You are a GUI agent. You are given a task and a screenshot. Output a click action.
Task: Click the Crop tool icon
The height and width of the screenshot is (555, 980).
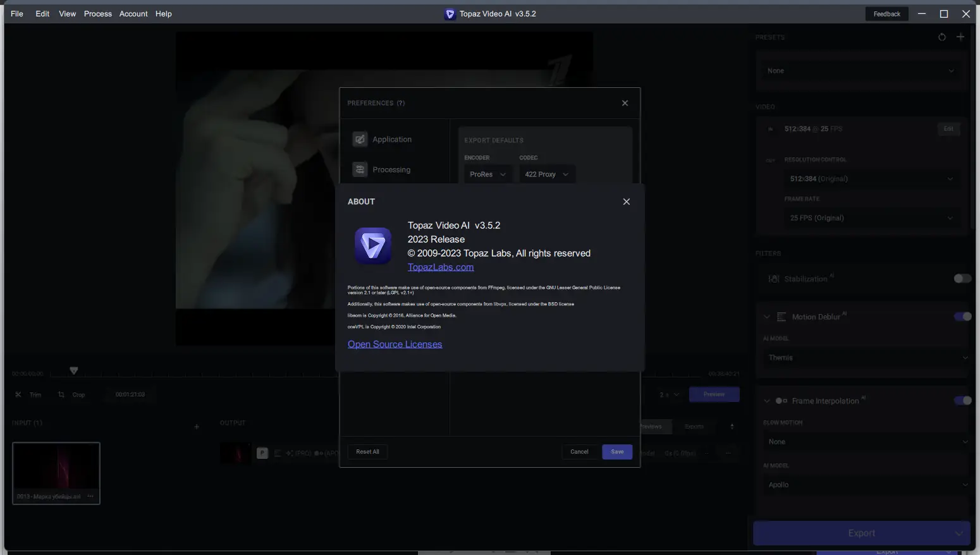61,394
